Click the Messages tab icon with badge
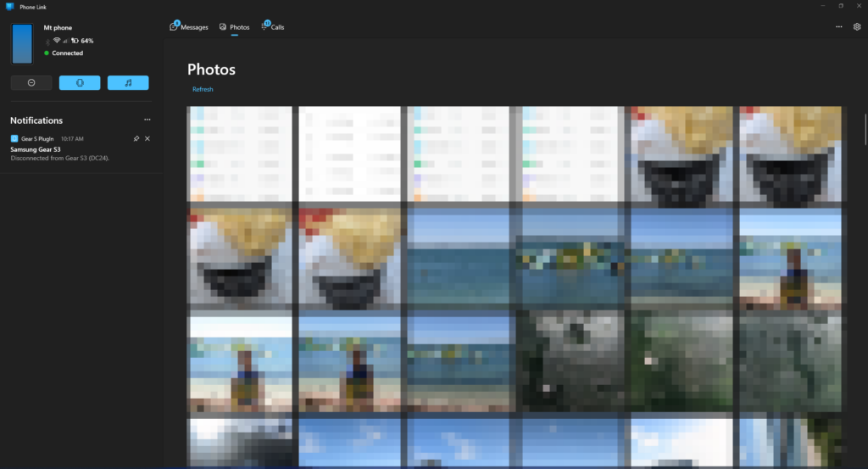This screenshot has width=868, height=469. click(174, 26)
